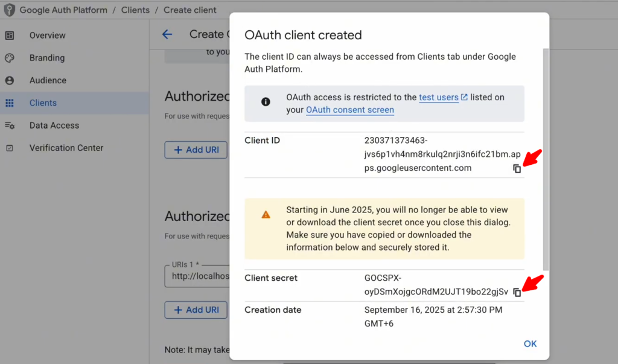This screenshot has width=618, height=364.
Task: Click the Branding palette icon
Action: pos(10,58)
